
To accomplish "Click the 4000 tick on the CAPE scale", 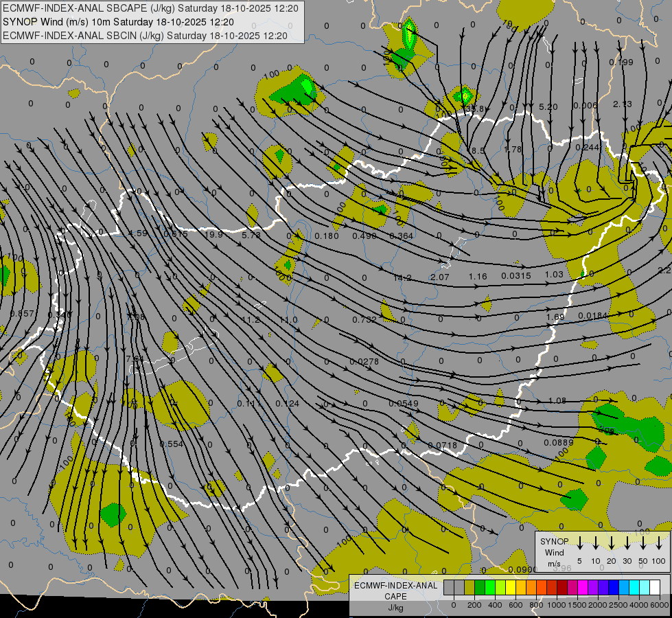I will pos(639,605).
